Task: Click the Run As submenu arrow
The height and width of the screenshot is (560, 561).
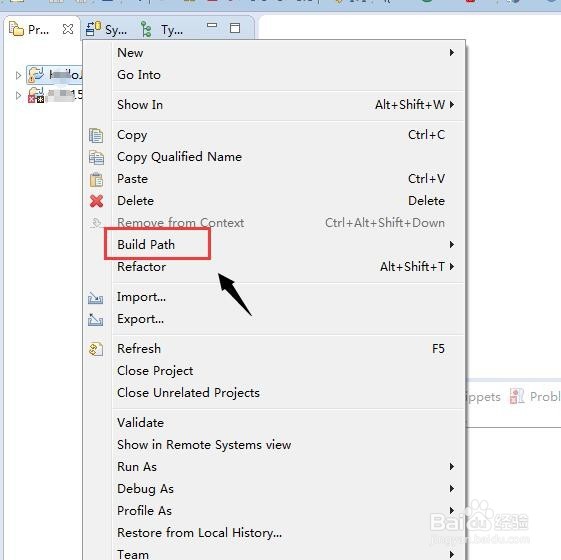Action: click(x=452, y=467)
